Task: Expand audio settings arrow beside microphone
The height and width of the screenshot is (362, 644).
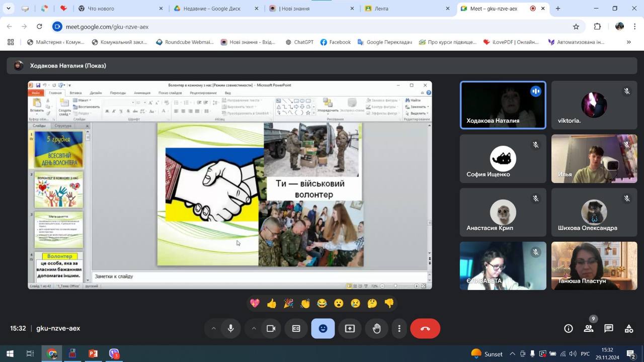Action: click(213, 328)
